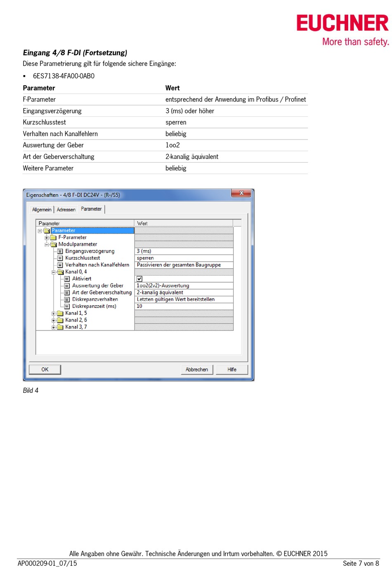
Task: Select the Parameter tab
Action: [x=91, y=209]
